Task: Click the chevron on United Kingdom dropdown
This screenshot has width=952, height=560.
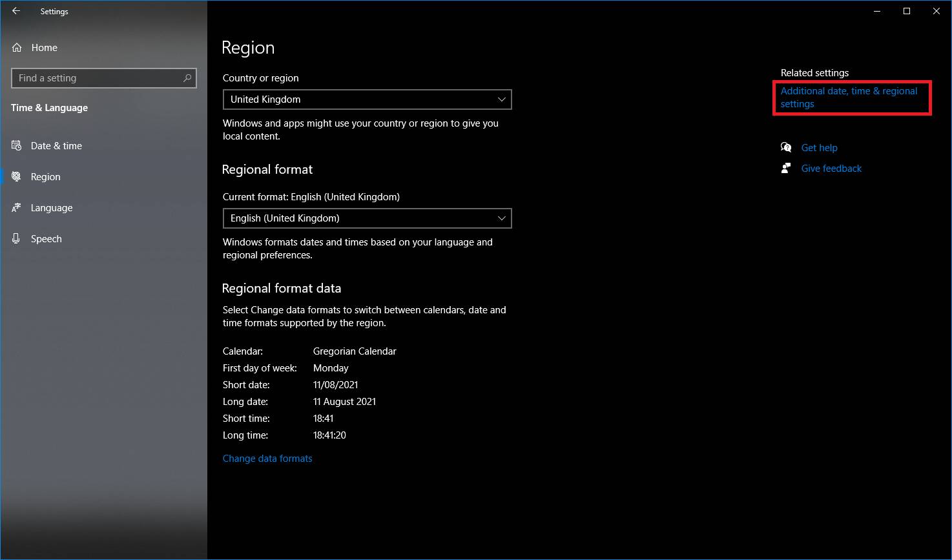Action: [501, 99]
